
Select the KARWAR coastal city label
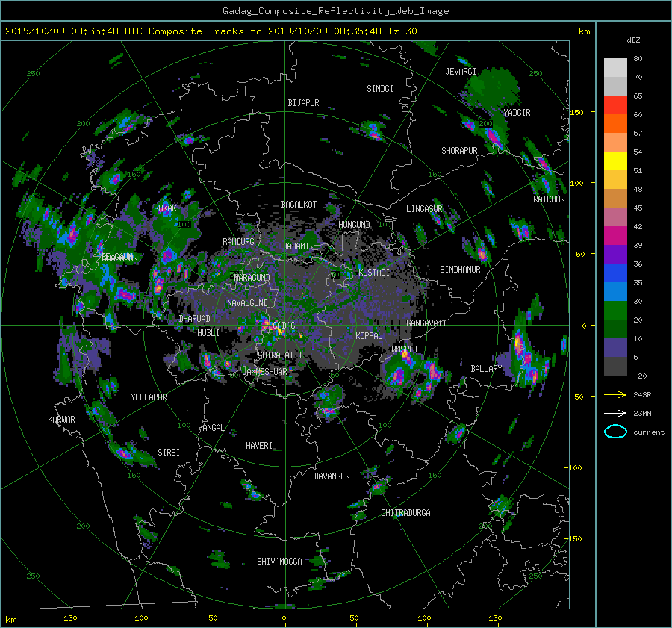[61, 420]
